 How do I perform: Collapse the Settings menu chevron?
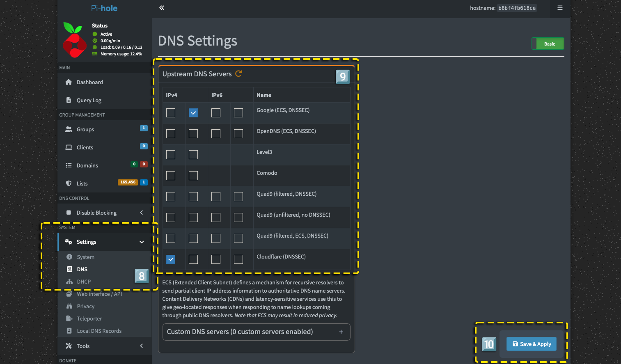coord(142,242)
